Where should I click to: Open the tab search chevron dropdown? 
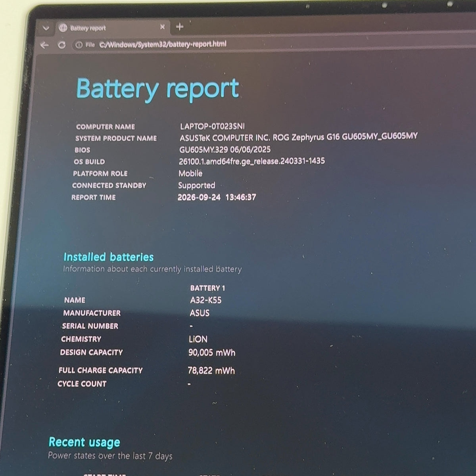coord(46,28)
